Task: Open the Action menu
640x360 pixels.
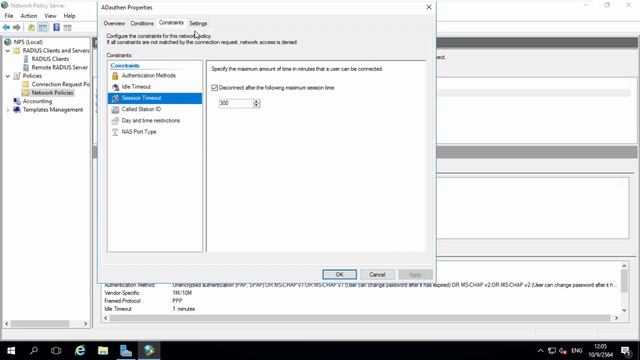Action: [29, 16]
